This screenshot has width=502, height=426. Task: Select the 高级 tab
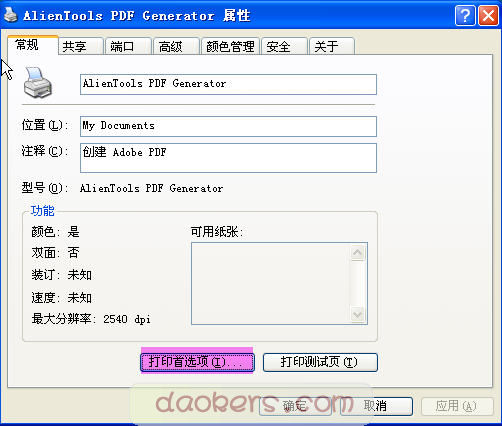[176, 46]
